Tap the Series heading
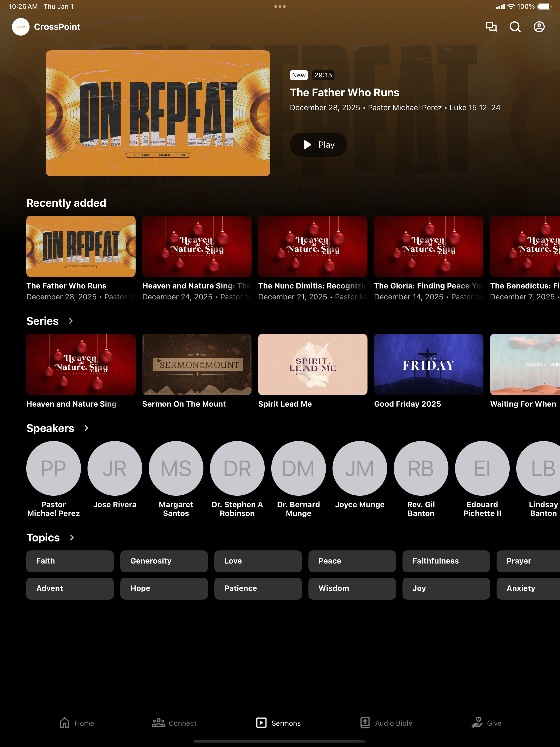The height and width of the screenshot is (747, 560). coord(43,321)
